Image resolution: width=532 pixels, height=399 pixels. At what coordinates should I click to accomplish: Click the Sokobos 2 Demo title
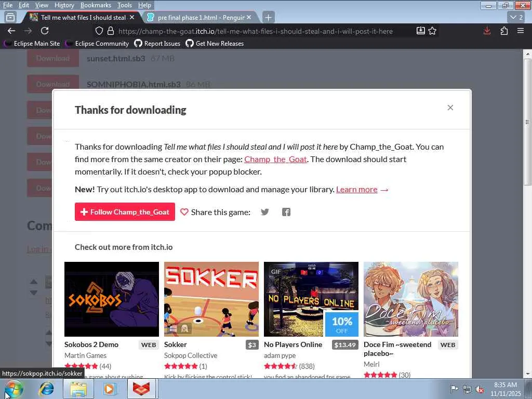pos(91,344)
